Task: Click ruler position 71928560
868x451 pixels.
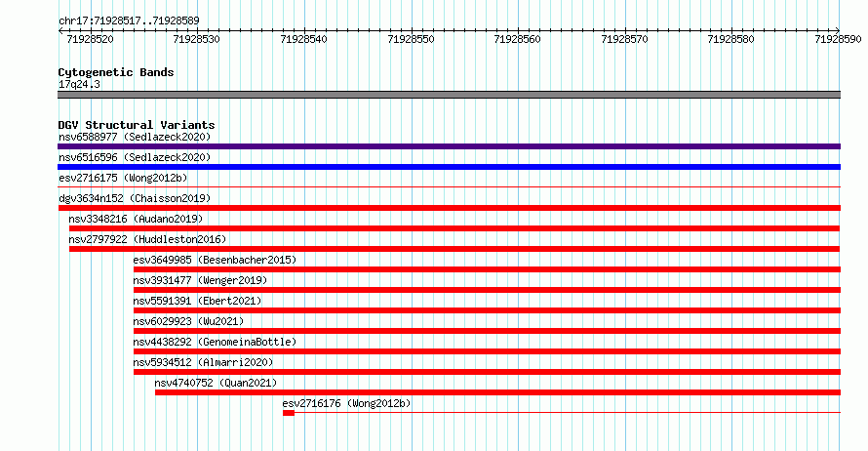Action: click(x=518, y=39)
